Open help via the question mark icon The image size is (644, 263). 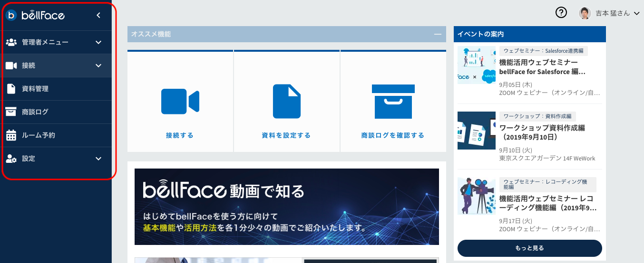(x=561, y=13)
